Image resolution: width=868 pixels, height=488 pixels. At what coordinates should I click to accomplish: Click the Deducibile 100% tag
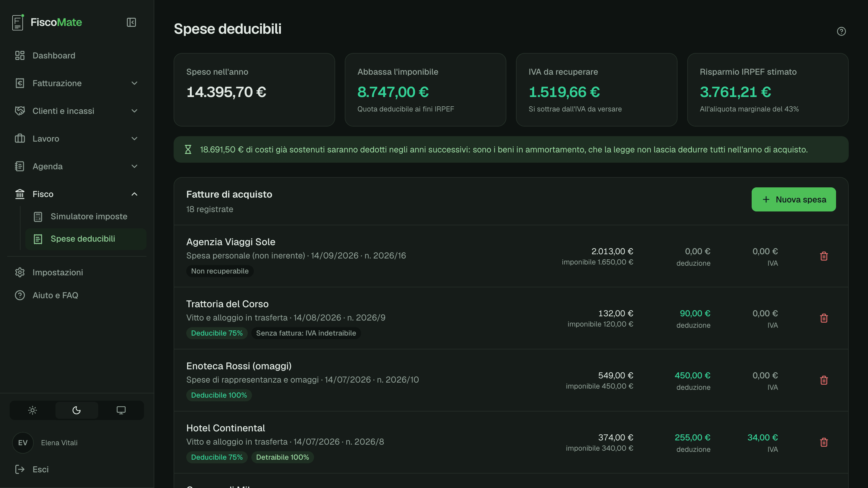[219, 395]
